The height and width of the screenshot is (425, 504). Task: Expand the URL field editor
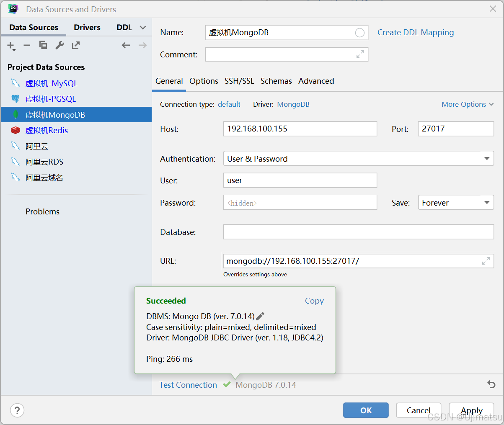486,261
